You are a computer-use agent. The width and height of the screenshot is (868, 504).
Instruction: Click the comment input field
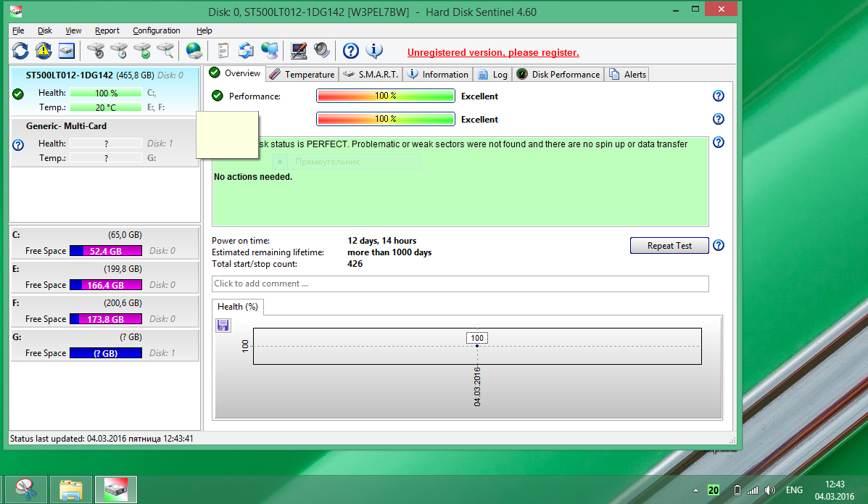point(460,284)
